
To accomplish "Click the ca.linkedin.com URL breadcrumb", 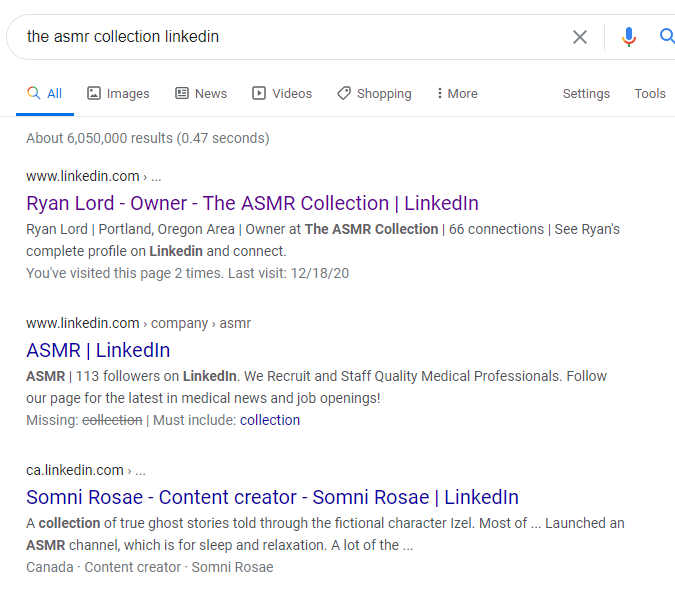I will pos(86,470).
